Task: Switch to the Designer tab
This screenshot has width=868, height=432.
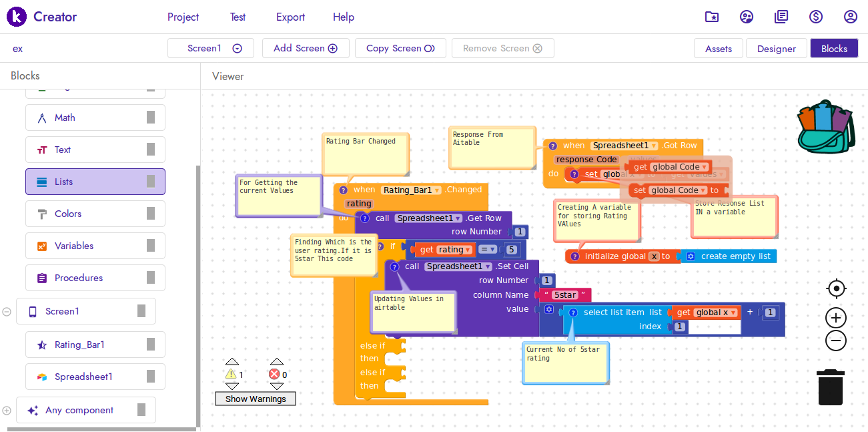Action: coord(776,49)
